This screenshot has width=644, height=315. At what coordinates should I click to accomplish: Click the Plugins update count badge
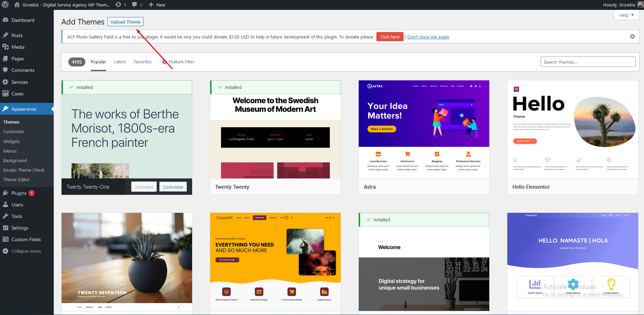pos(32,193)
